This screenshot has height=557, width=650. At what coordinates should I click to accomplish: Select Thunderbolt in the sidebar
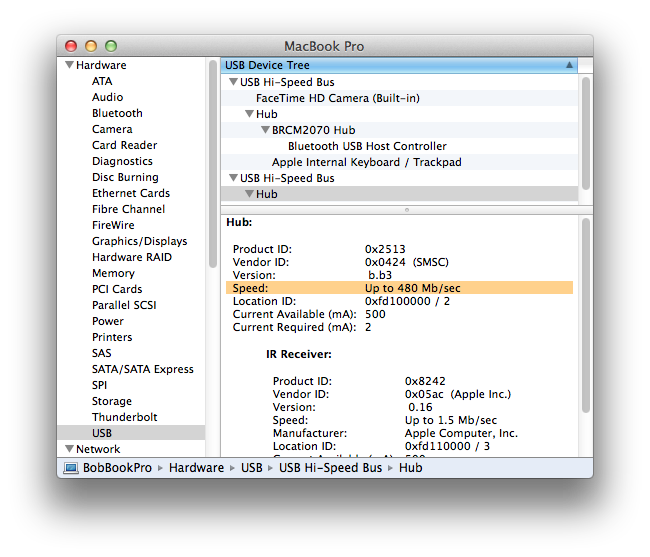click(x=124, y=417)
